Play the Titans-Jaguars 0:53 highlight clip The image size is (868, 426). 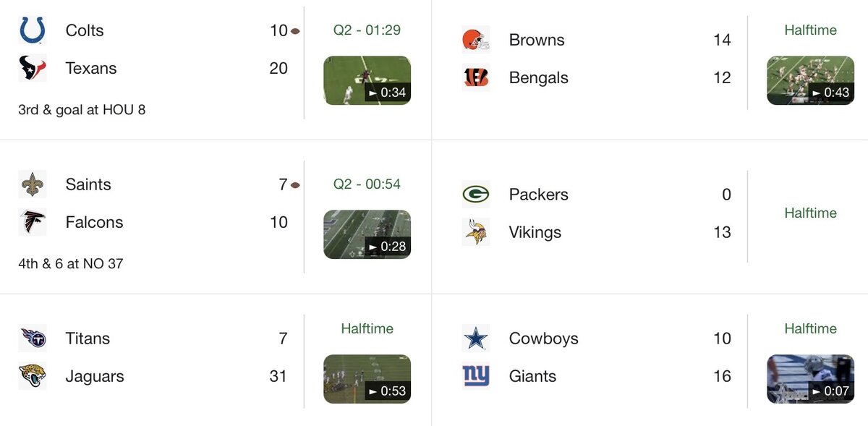367,378
